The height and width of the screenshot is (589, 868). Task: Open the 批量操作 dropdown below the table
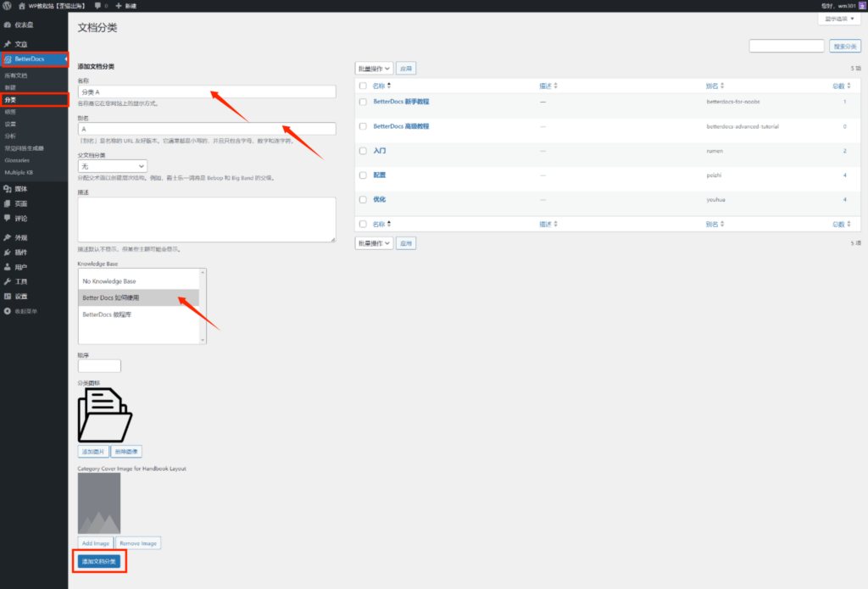point(374,243)
